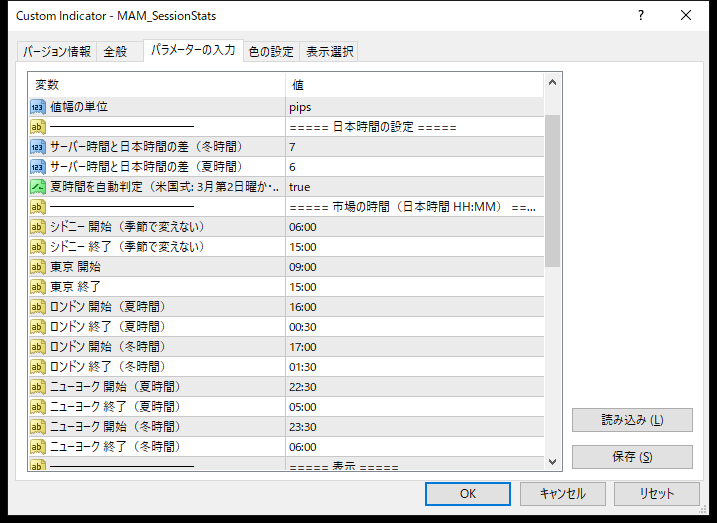
Task: Click the green boolean icon for 夏時間を自動判定
Action: (x=38, y=187)
